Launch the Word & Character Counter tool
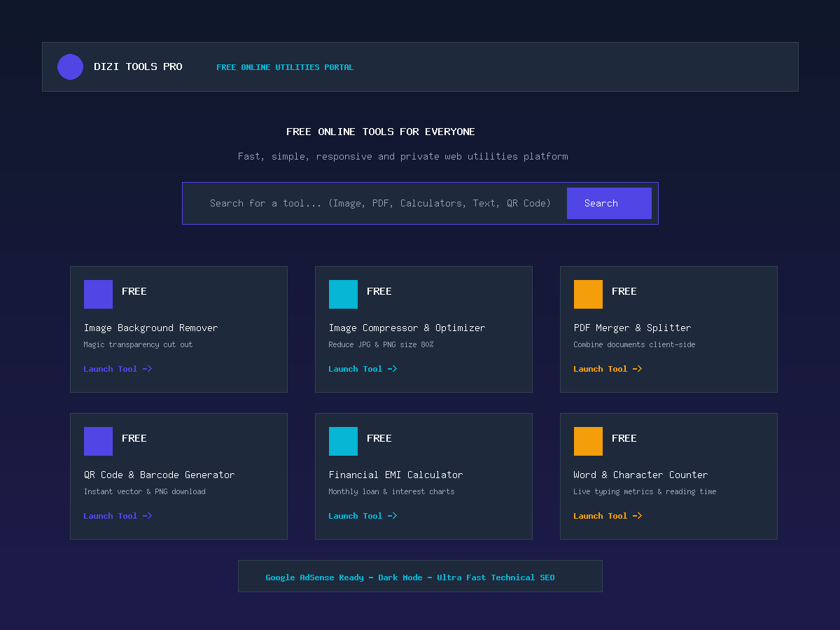 [608, 516]
